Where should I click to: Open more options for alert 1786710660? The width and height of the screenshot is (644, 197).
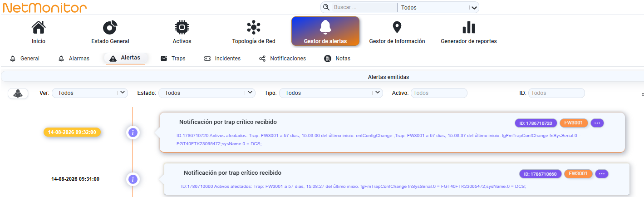(x=602, y=174)
